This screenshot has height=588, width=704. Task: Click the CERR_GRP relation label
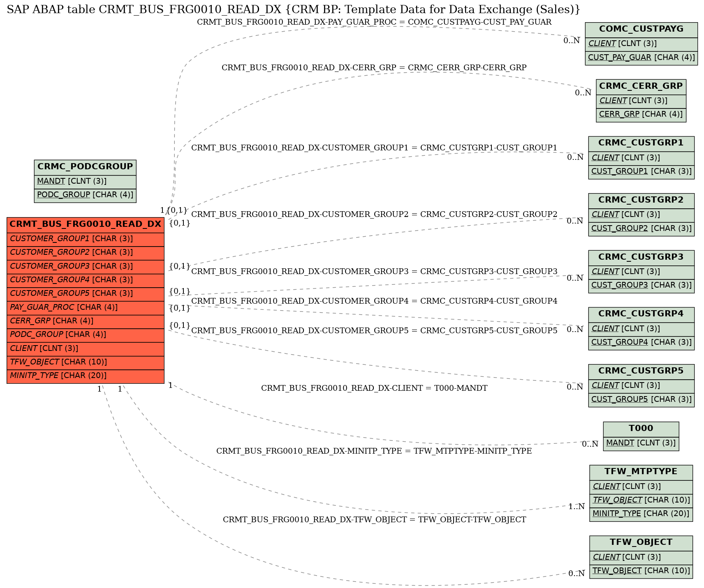point(374,68)
